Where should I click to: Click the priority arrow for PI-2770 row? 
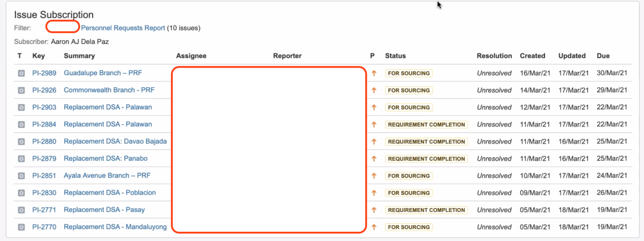pos(374,227)
